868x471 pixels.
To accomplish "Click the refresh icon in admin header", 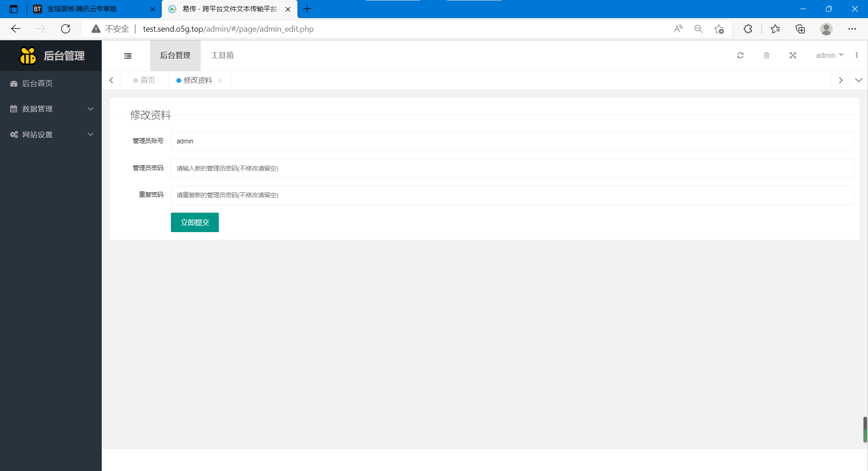I will (x=740, y=55).
